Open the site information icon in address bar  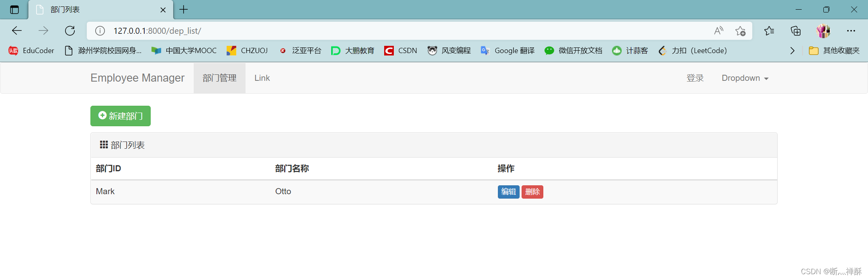coord(100,31)
